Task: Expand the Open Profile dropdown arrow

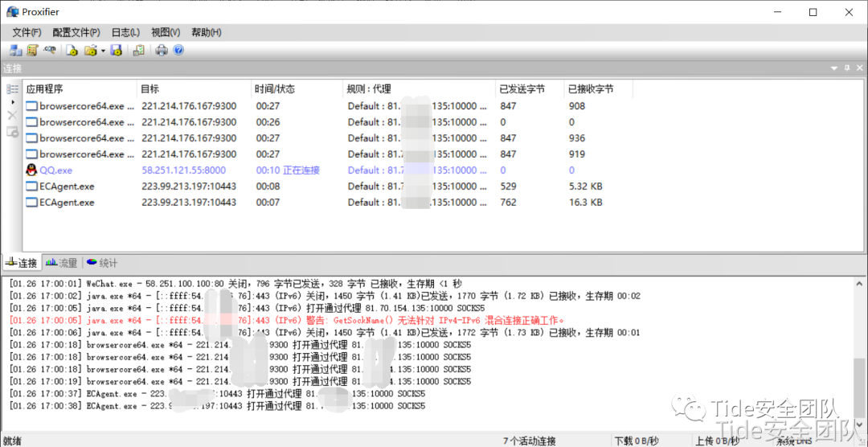Action: click(103, 51)
